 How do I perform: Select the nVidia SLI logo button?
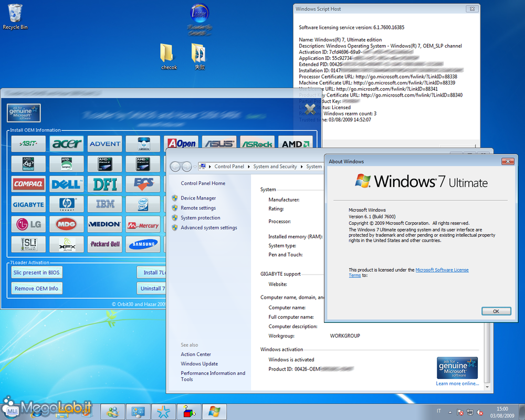coord(28,244)
